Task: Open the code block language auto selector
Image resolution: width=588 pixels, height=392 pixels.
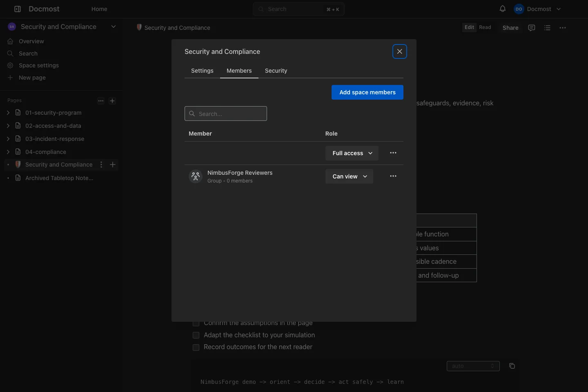Action: [x=473, y=366]
